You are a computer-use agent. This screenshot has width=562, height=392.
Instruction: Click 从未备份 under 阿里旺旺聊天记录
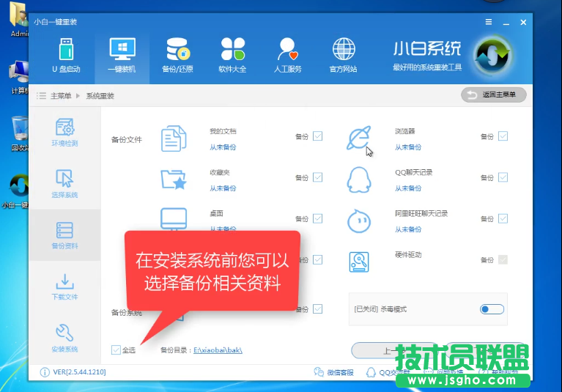[x=408, y=229]
